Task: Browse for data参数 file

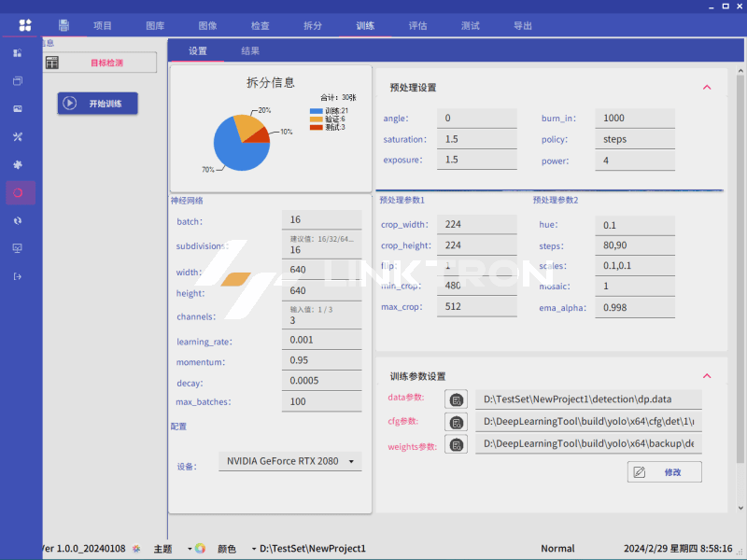Action: click(456, 399)
